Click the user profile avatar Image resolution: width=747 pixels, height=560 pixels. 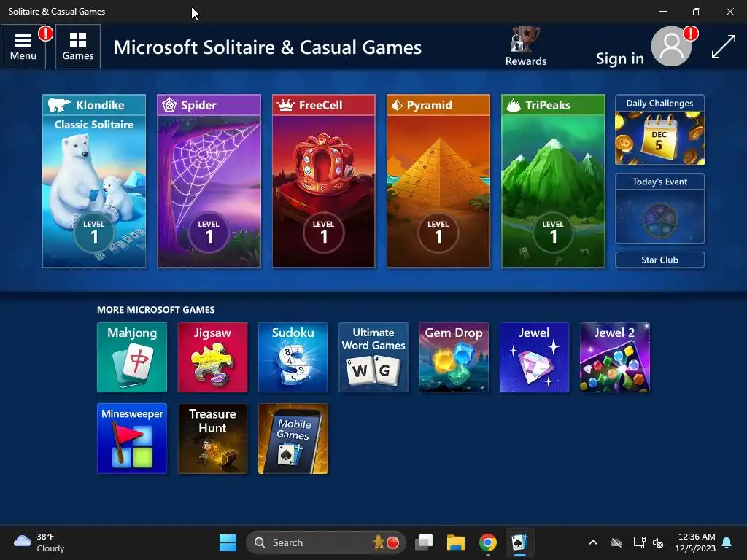[x=671, y=46]
